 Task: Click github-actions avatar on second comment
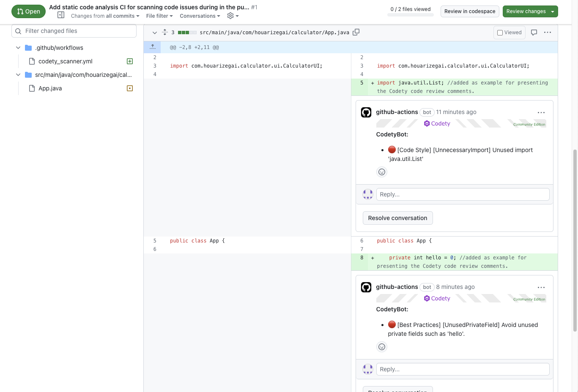point(366,287)
